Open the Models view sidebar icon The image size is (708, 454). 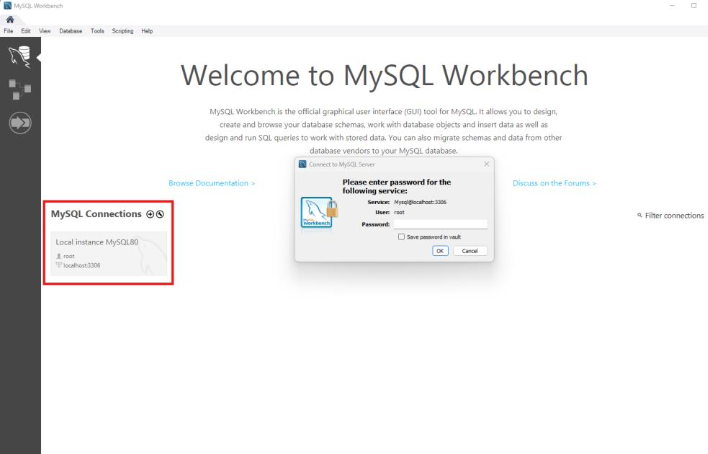point(20,89)
